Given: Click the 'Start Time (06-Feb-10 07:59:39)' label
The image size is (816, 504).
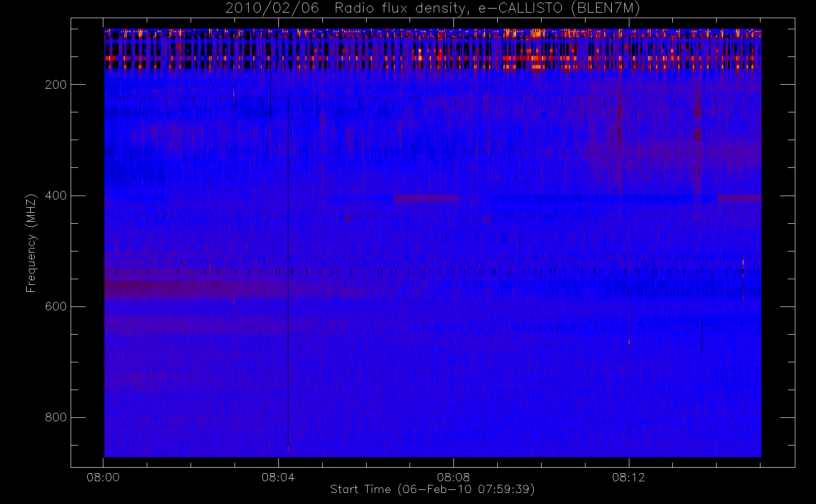Looking at the screenshot, I should tap(432, 489).
